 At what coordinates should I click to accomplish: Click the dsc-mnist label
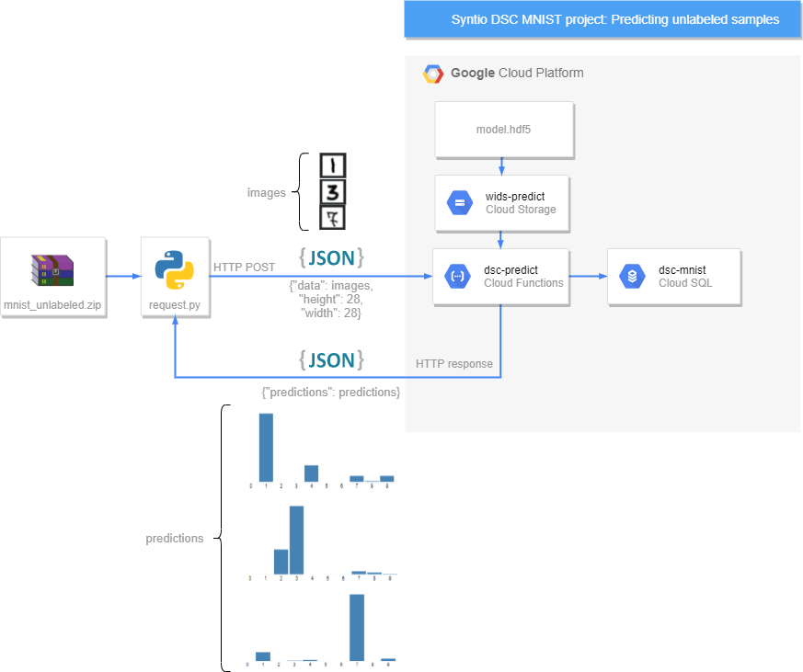point(683,270)
